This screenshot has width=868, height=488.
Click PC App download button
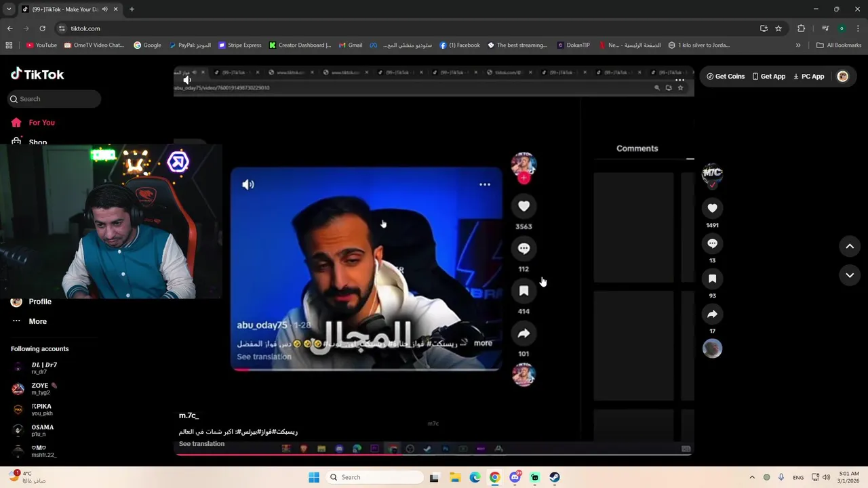[x=808, y=77]
